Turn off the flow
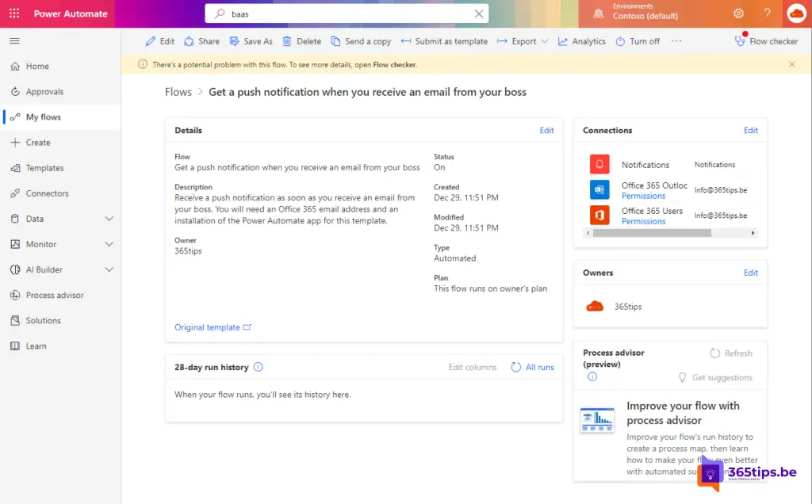812x504 pixels. click(x=637, y=41)
